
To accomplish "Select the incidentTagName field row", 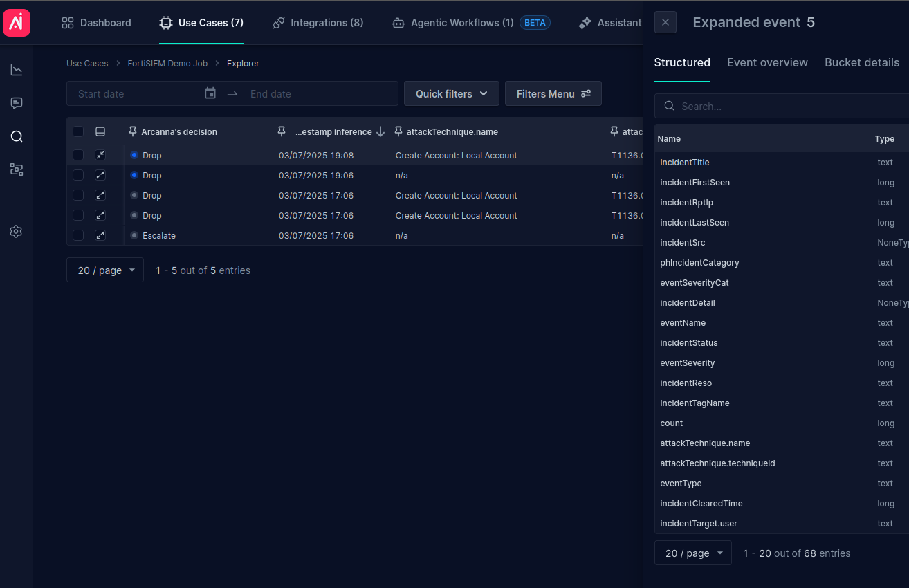I will tap(782, 403).
